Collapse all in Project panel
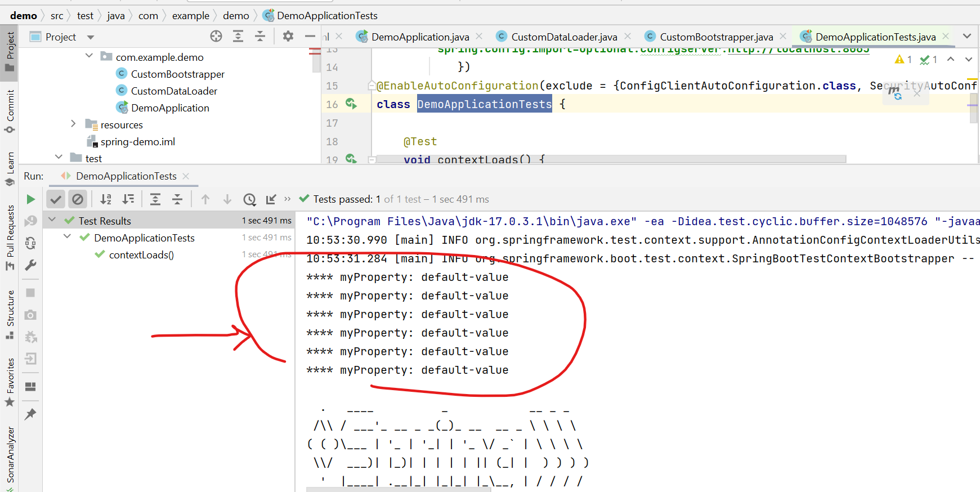 260,37
